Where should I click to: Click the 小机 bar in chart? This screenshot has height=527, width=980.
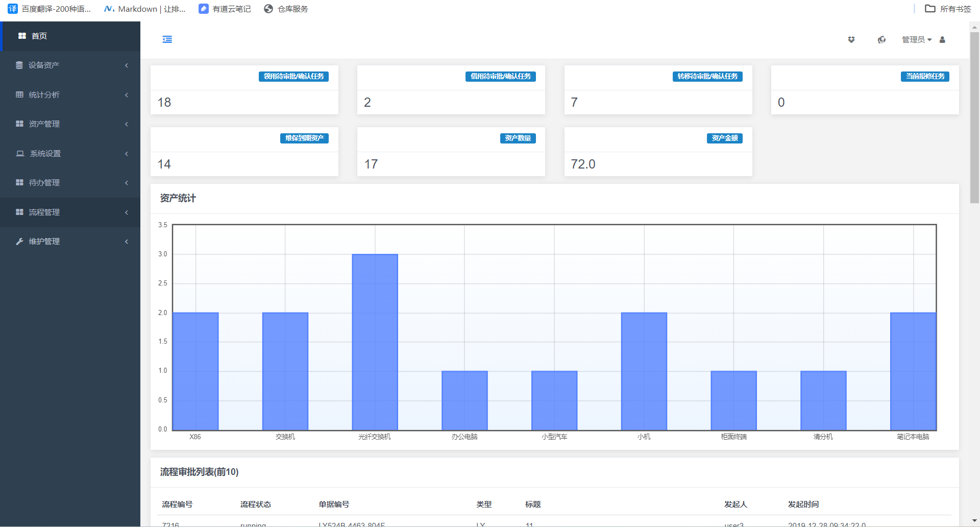pyautogui.click(x=644, y=371)
